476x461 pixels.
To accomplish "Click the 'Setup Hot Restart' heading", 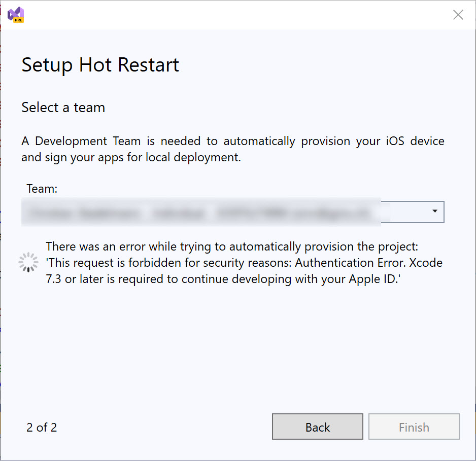I will pyautogui.click(x=100, y=65).
